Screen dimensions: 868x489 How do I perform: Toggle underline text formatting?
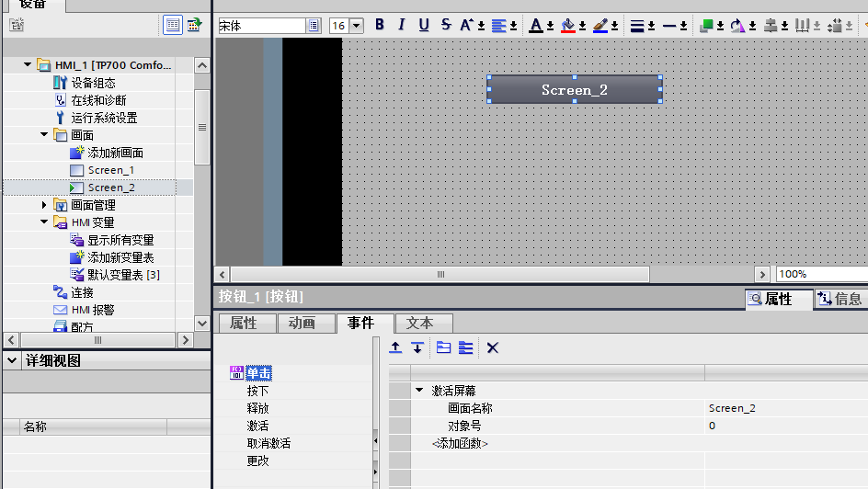click(x=424, y=26)
